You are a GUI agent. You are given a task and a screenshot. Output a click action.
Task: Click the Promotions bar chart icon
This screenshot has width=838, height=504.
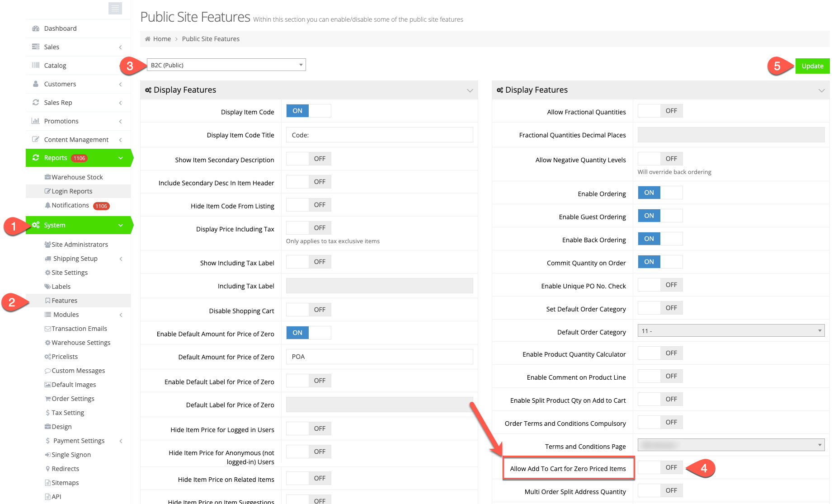[x=36, y=121]
